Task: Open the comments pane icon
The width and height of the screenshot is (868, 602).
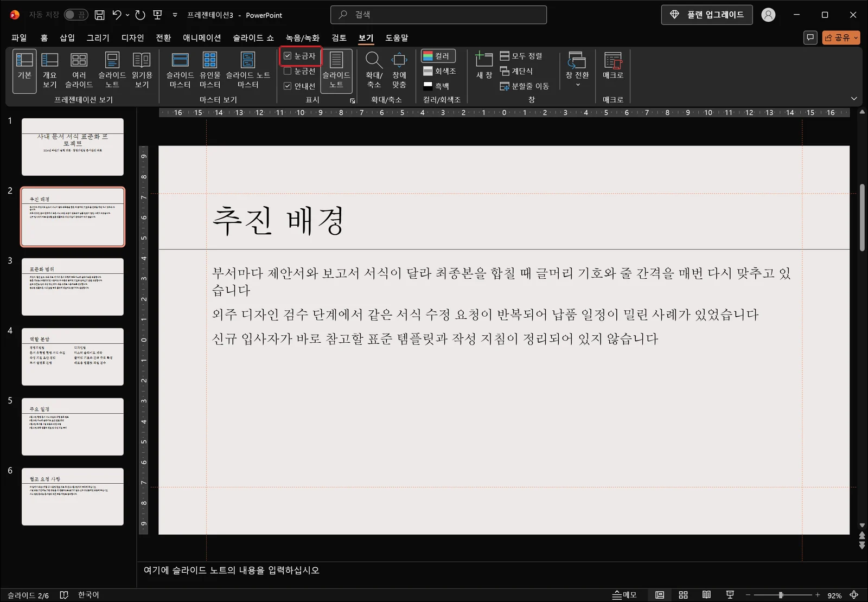Action: coord(810,37)
